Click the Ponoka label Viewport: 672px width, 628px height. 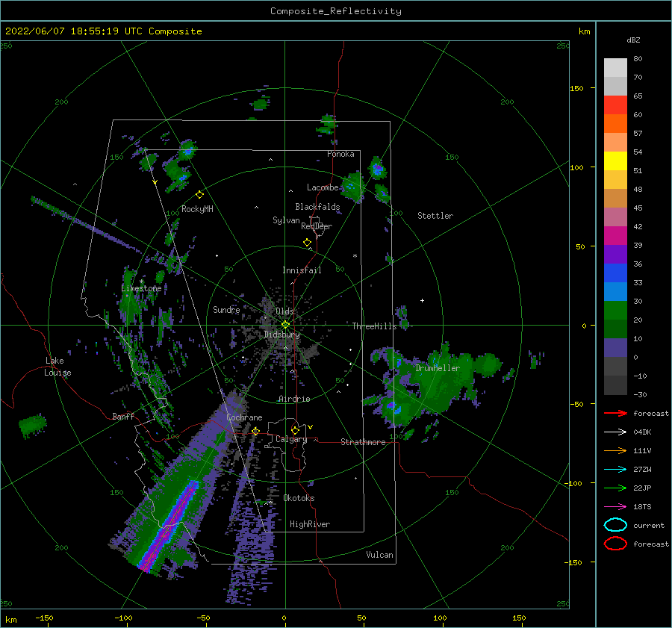coord(340,154)
